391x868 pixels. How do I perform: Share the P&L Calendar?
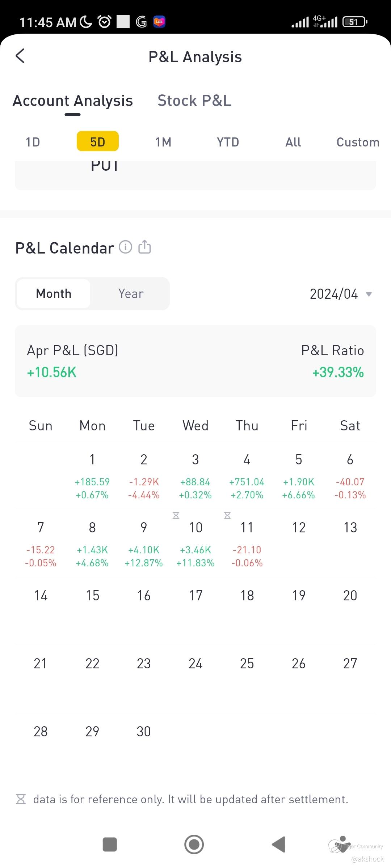pos(145,247)
